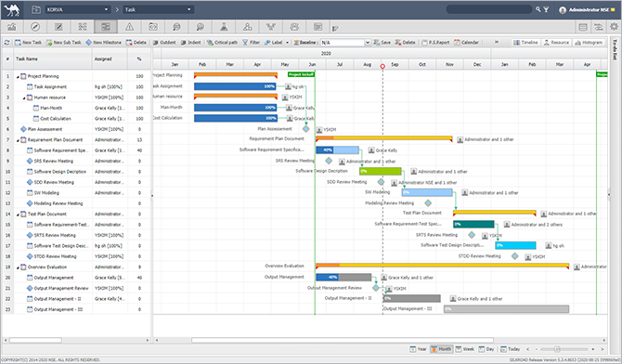Select the Plan Assessement milestone diamond
Image resolution: width=622 pixels, height=364 pixels.
click(x=305, y=129)
